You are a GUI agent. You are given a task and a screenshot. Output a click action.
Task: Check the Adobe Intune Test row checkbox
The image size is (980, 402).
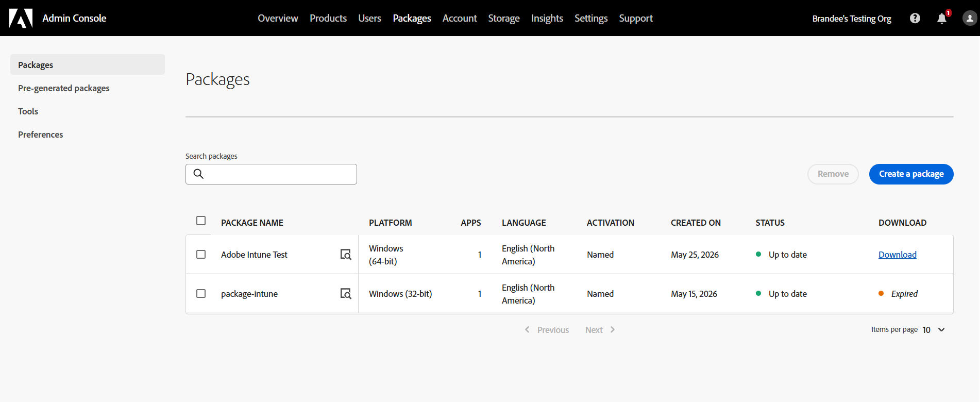click(x=201, y=254)
